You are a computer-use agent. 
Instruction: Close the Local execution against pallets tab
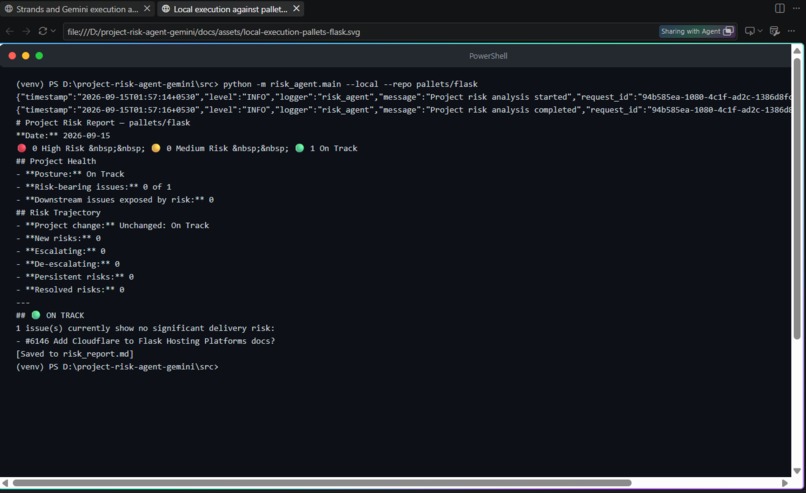[x=296, y=9]
